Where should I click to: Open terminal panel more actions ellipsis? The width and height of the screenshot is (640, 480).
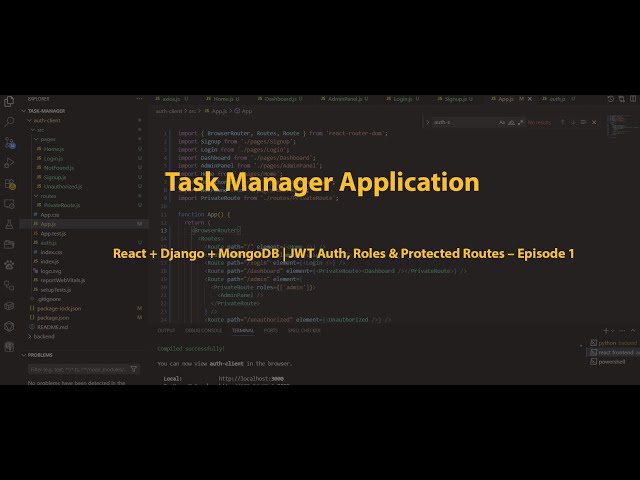pyautogui.click(x=622, y=331)
